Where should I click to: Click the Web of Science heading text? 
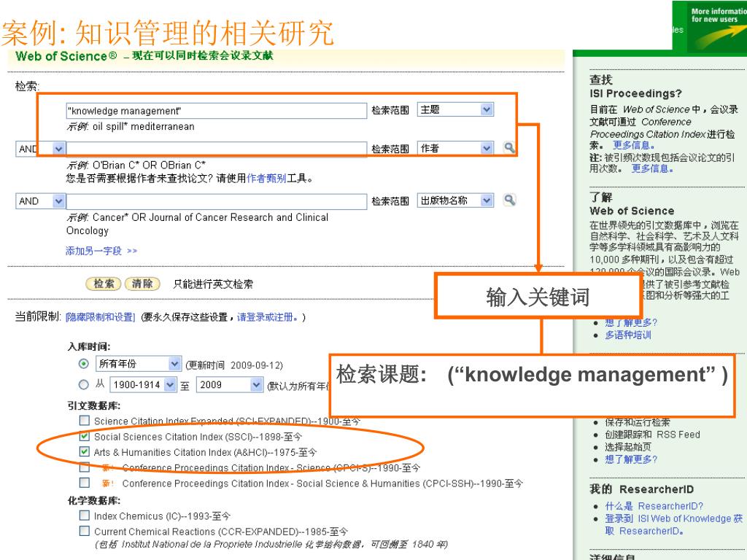(x=66, y=56)
